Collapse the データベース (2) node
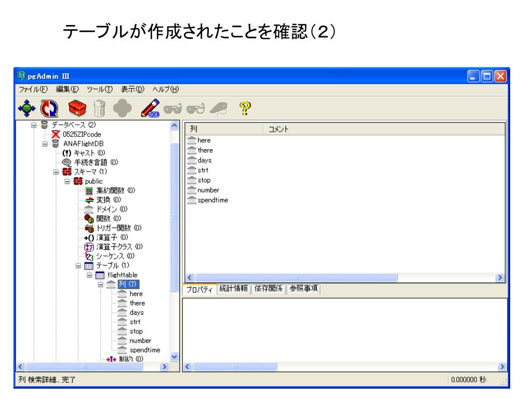The height and width of the screenshot is (399, 532). (34, 125)
